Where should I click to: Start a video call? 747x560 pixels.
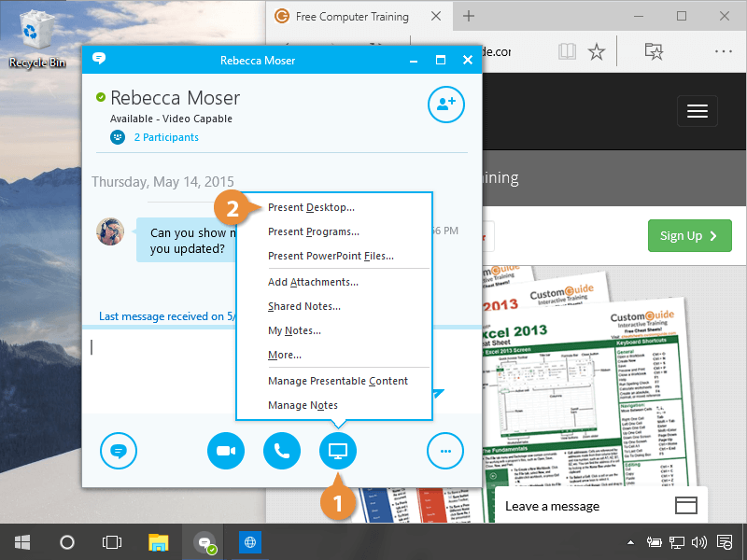(x=225, y=451)
